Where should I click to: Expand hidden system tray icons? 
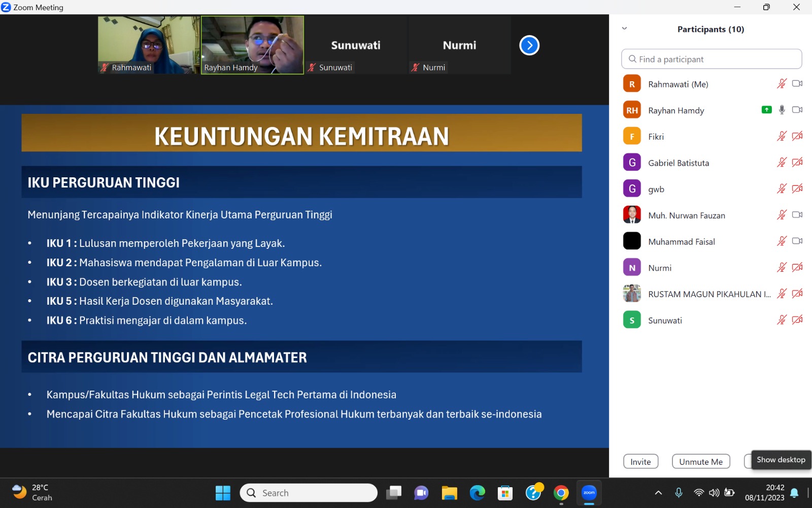click(658, 493)
